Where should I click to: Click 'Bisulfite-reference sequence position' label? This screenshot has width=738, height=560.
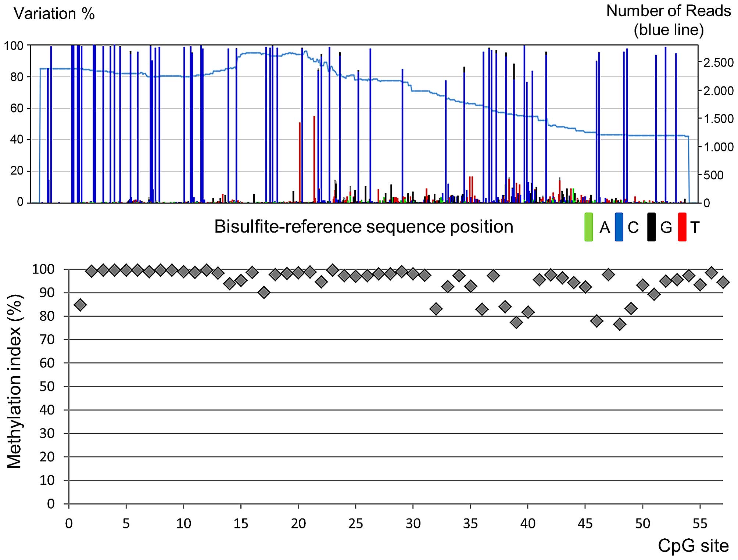point(363,227)
